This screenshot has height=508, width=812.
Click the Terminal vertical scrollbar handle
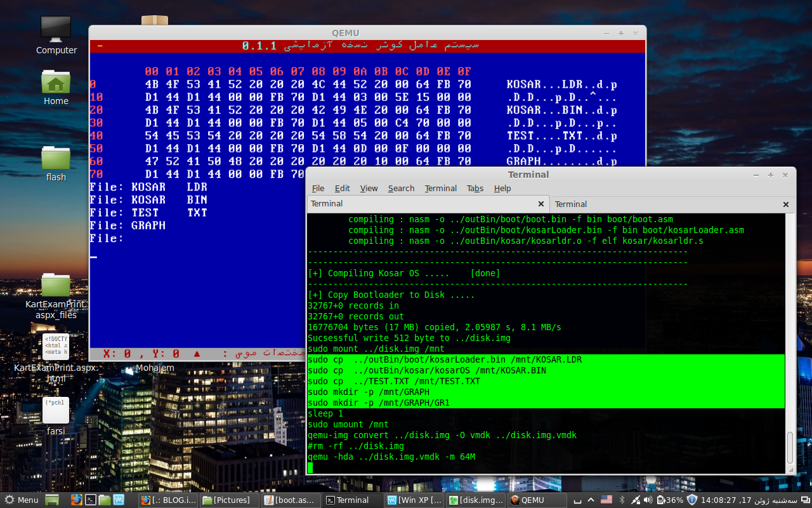point(790,448)
